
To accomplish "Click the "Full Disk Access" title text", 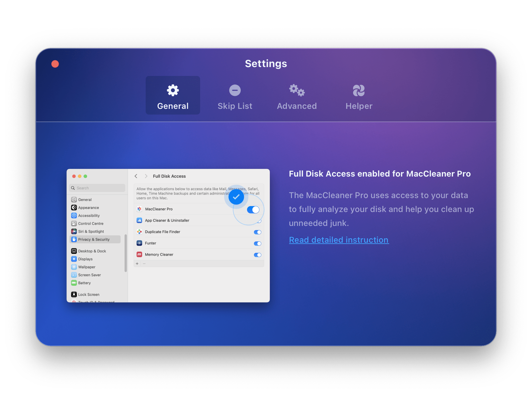I will coord(169,176).
